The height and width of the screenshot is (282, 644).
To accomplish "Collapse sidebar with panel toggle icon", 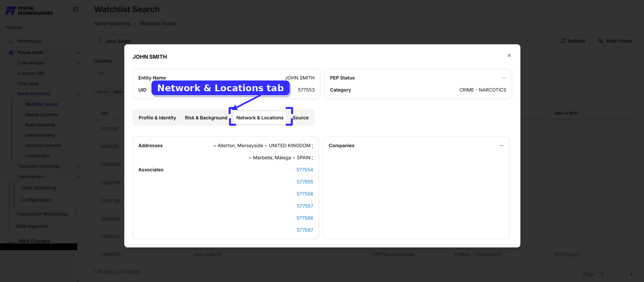I will (76, 9).
